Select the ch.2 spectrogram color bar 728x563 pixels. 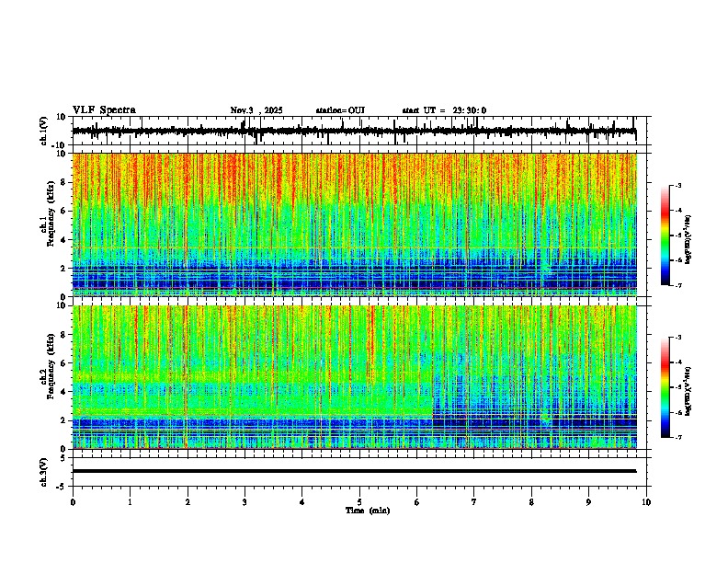(665, 387)
